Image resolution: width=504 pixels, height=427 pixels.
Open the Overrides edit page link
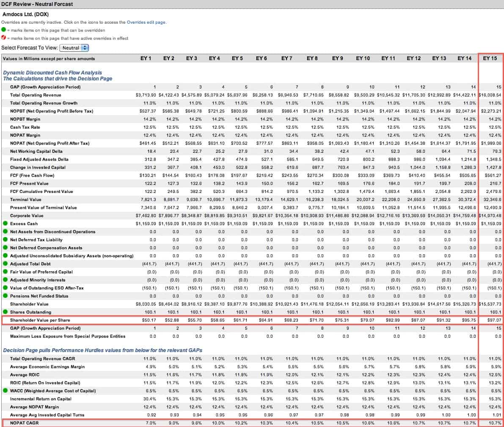146,22
